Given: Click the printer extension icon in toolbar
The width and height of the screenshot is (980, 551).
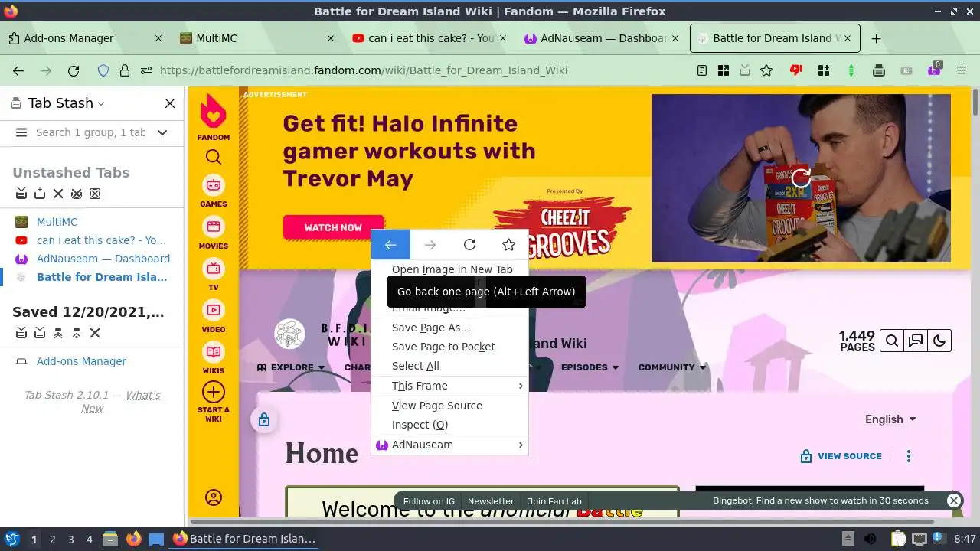Looking at the screenshot, I should (879, 70).
